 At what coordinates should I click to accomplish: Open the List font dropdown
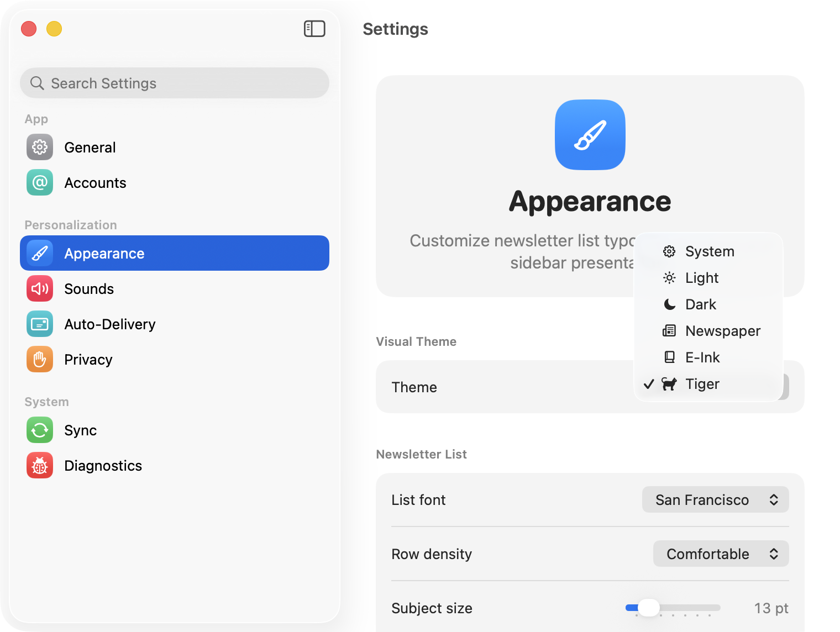pos(715,499)
